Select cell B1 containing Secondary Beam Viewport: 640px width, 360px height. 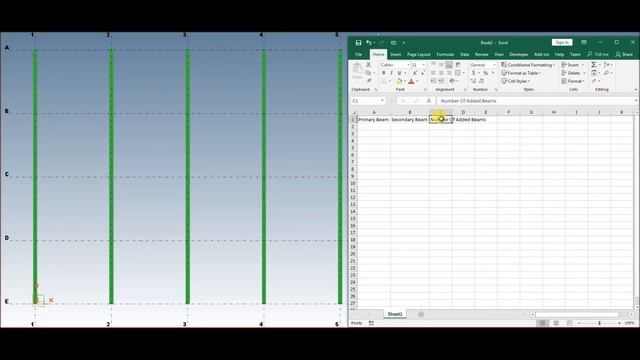[x=410, y=120]
